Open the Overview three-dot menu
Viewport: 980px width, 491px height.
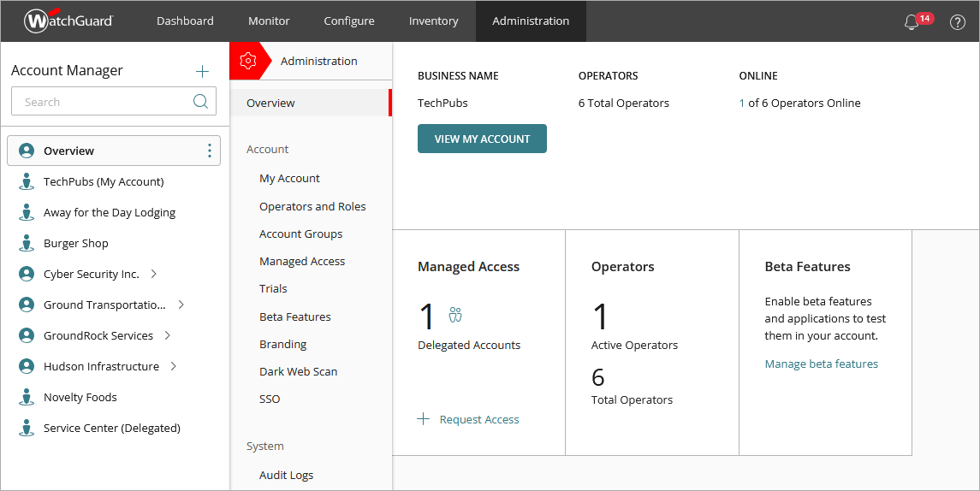tap(210, 151)
